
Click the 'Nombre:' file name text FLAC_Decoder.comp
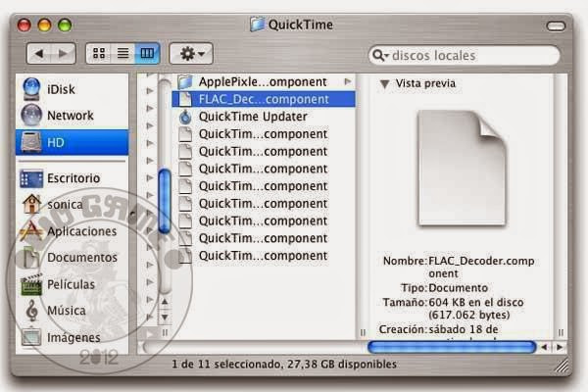481,261
